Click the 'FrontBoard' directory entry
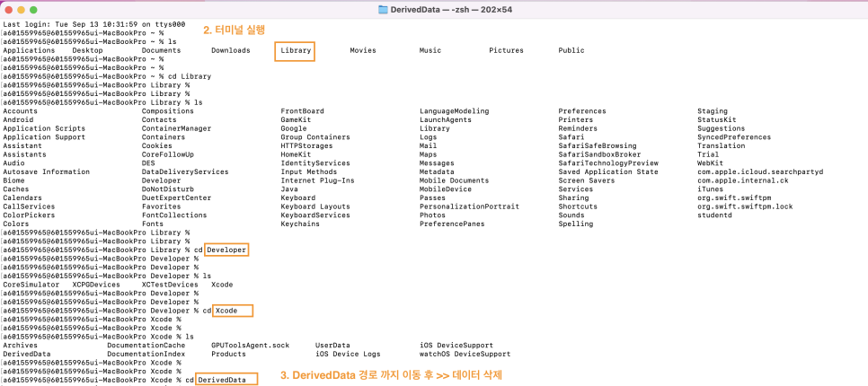868x386 pixels. [x=302, y=111]
